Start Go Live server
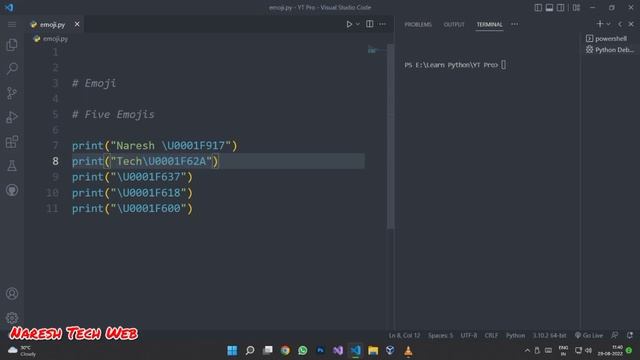Image resolution: width=640 pixels, height=360 pixels. (589, 336)
